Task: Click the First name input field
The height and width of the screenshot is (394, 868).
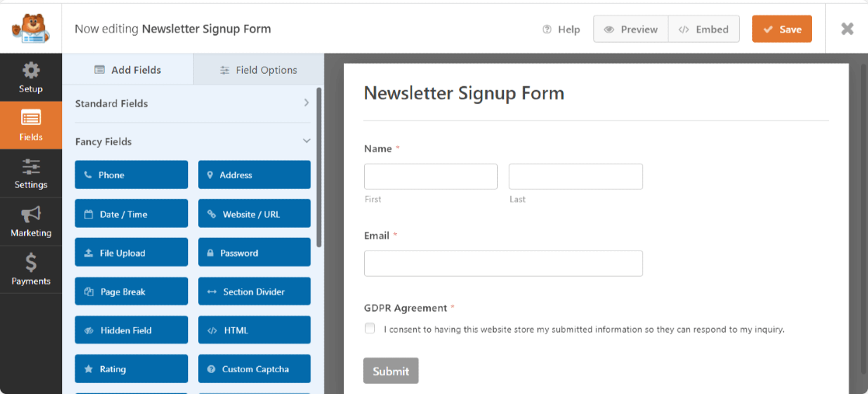Action: 430,176
